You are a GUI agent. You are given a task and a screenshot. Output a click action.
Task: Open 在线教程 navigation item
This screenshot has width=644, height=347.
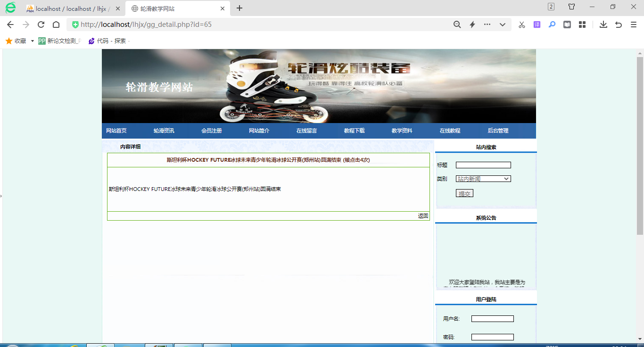(x=450, y=131)
